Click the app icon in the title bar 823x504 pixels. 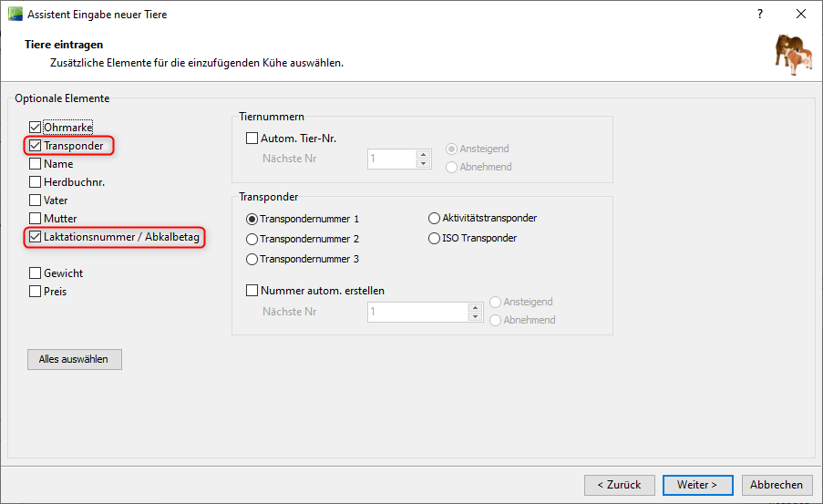(14, 15)
